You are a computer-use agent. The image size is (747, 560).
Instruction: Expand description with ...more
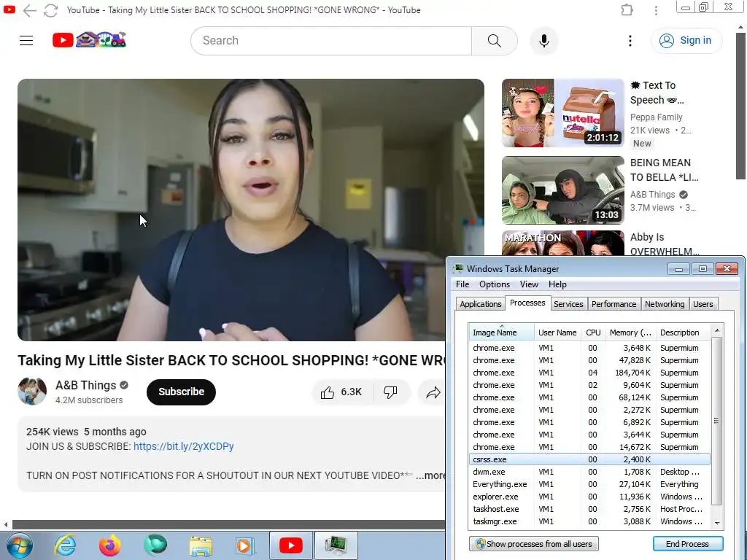pyautogui.click(x=430, y=475)
